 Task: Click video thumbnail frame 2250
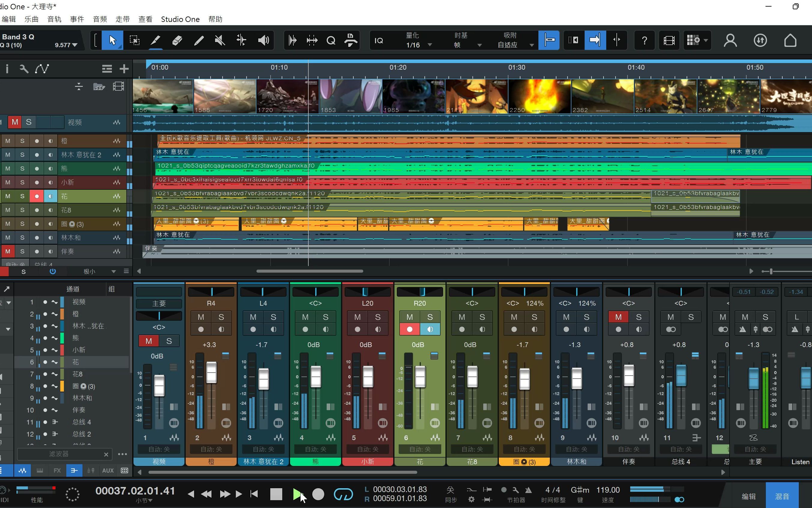539,96
